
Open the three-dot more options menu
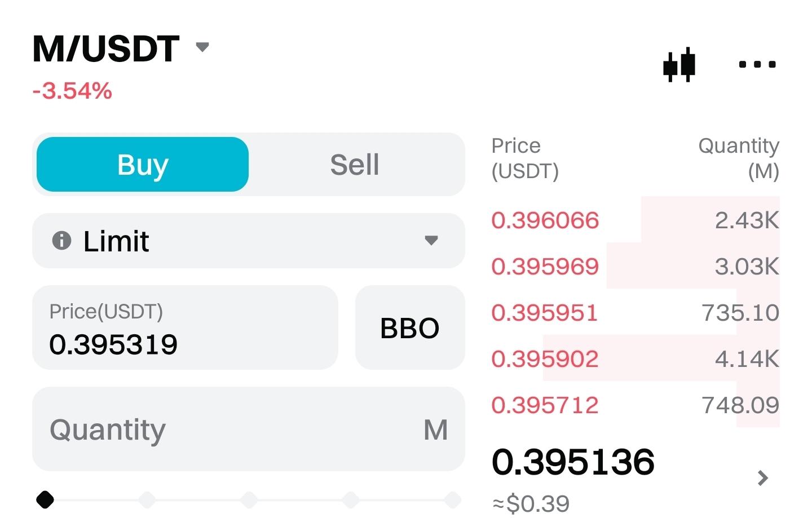point(757,65)
